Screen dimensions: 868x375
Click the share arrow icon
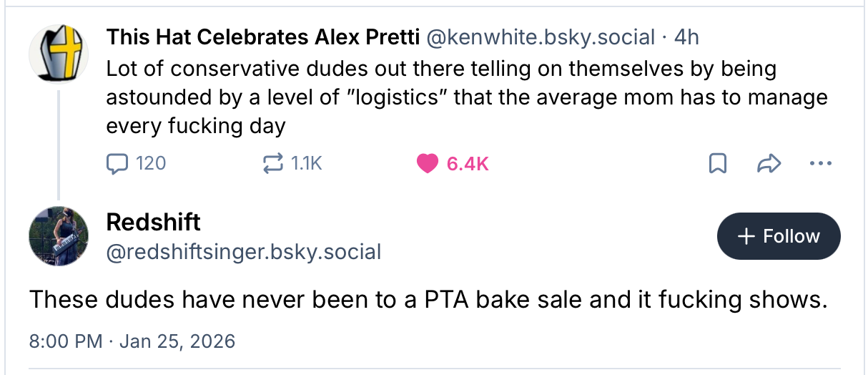[767, 164]
